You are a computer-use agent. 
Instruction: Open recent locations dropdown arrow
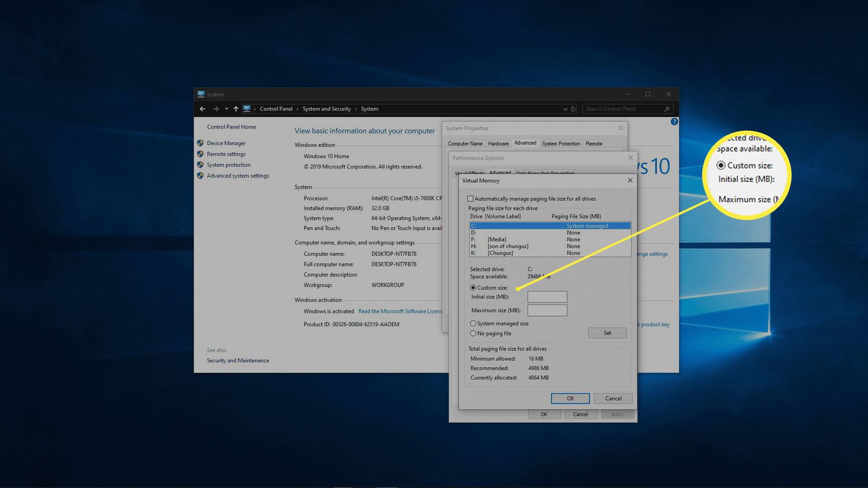click(x=226, y=109)
